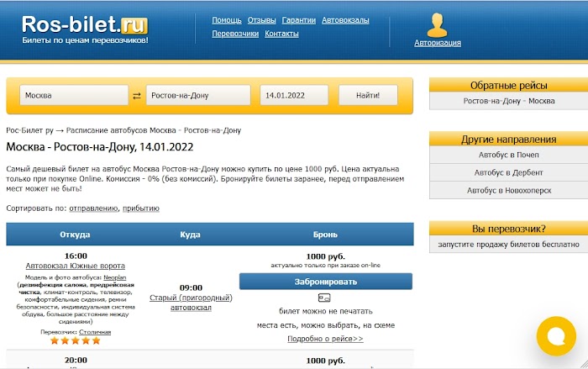Click the Куда column header
The image size is (588, 369).
coord(190,235)
